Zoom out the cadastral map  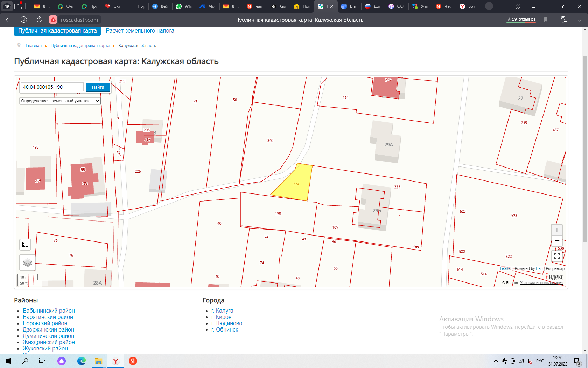click(x=557, y=241)
